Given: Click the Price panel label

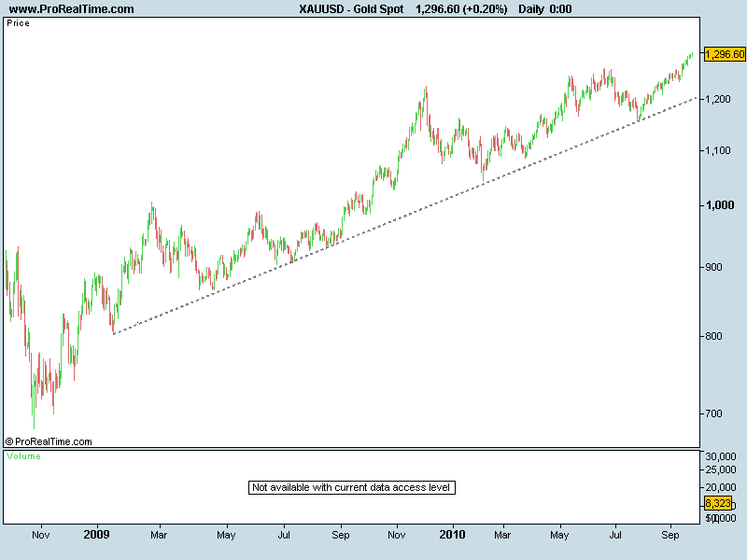Looking at the screenshot, I should tap(18, 23).
